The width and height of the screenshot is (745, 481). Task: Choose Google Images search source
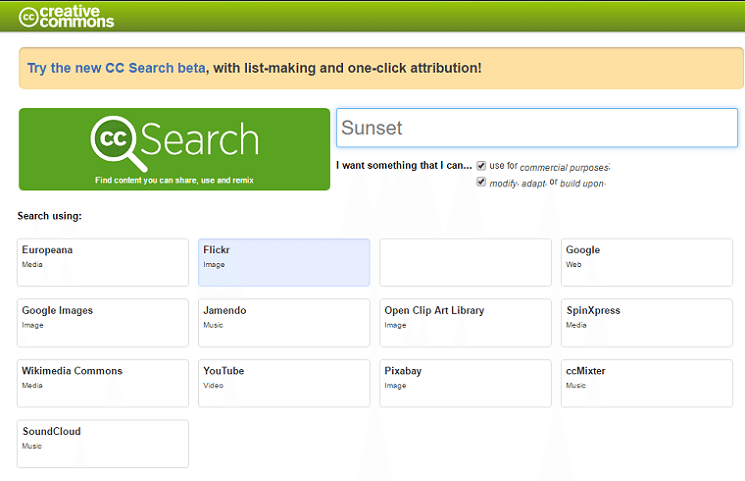[x=103, y=323]
